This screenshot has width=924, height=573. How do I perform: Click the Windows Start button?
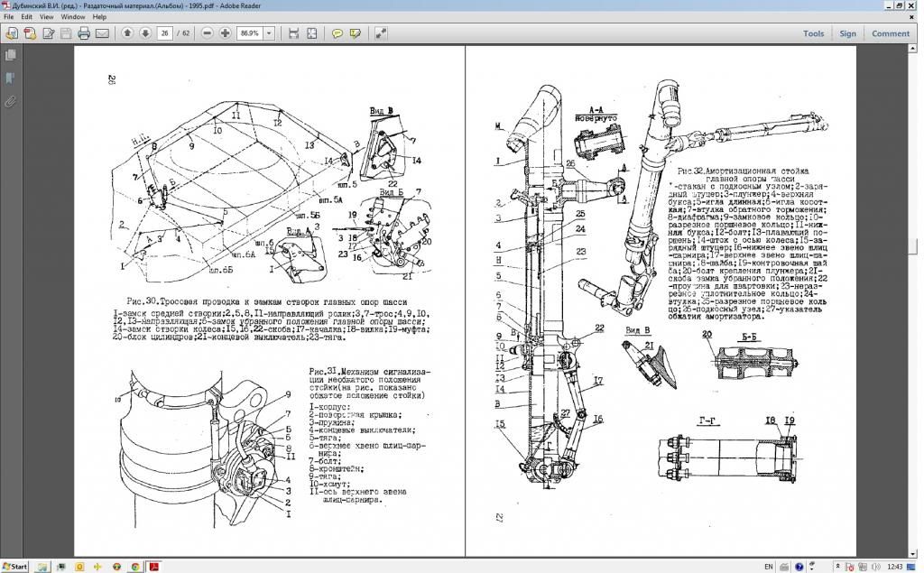15,566
